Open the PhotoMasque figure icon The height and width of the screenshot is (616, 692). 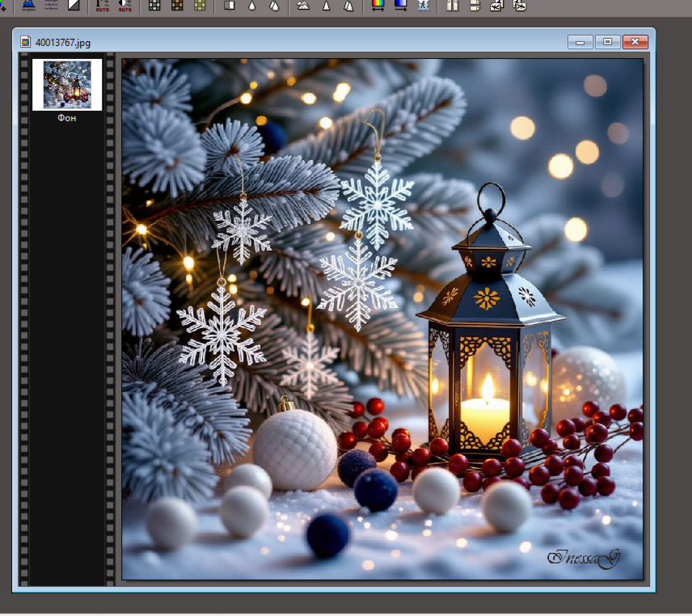pos(423,5)
